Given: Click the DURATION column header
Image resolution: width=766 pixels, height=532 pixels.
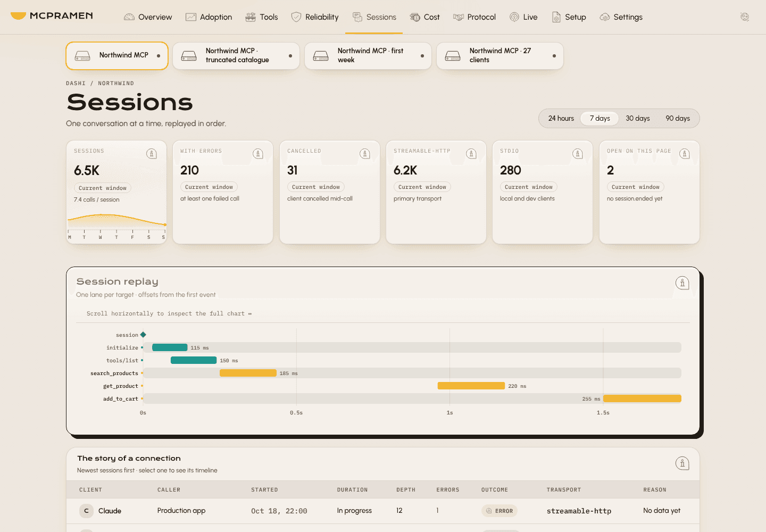Looking at the screenshot, I should (x=352, y=490).
